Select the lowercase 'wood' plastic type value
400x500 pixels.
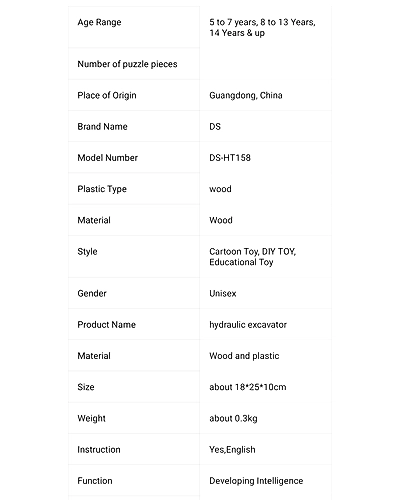(220, 189)
